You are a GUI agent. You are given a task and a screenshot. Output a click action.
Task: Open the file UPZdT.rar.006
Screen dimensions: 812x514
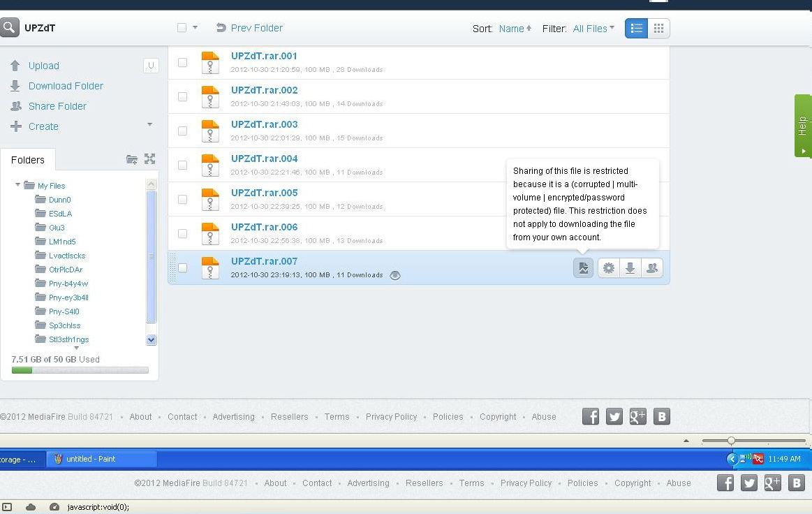tap(264, 227)
